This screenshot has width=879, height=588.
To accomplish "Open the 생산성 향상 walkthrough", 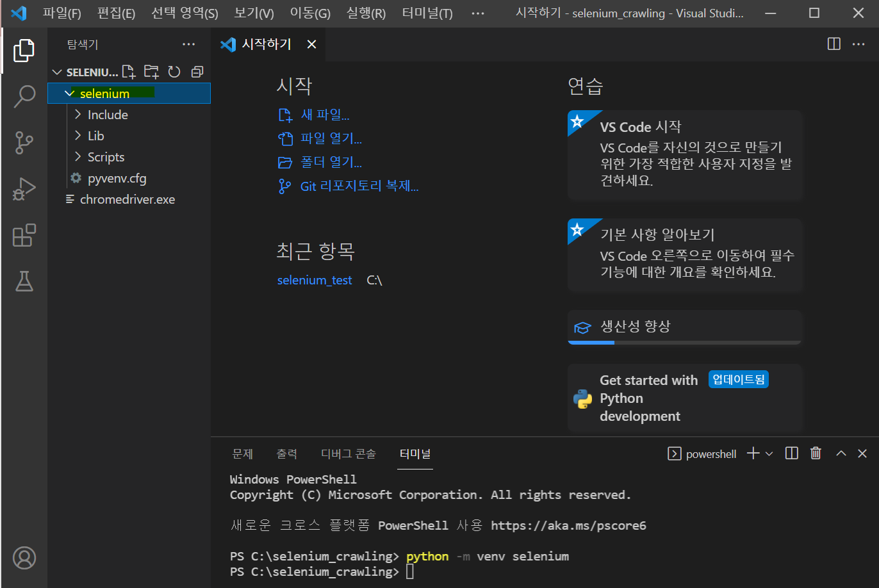I will [x=685, y=327].
